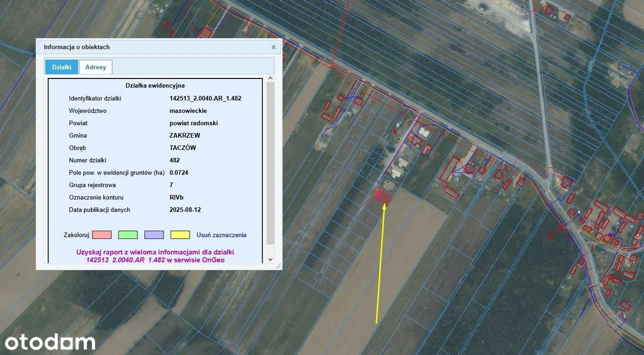This screenshot has width=644, height=355.
Task: Click the Działka ewidencyjna heading
Action: pyautogui.click(x=155, y=85)
